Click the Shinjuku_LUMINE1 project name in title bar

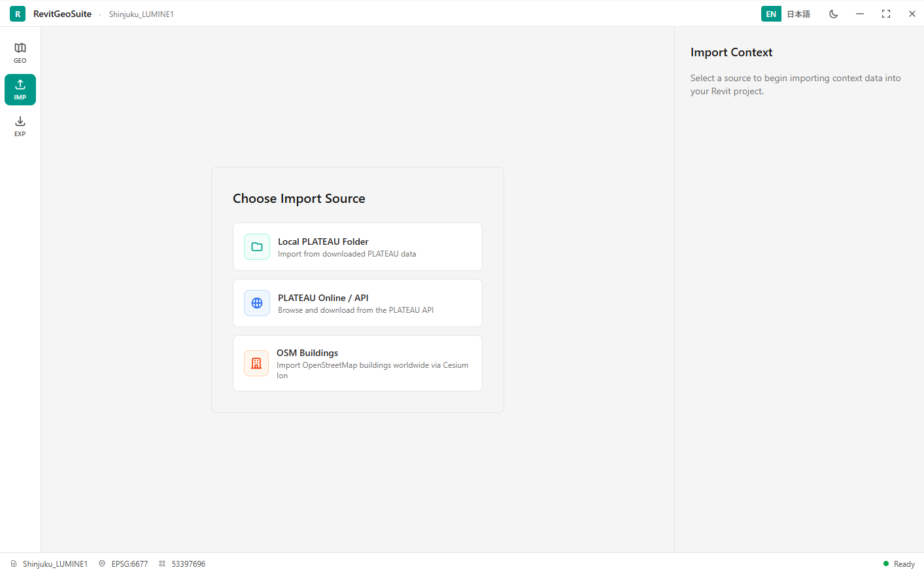tap(141, 14)
